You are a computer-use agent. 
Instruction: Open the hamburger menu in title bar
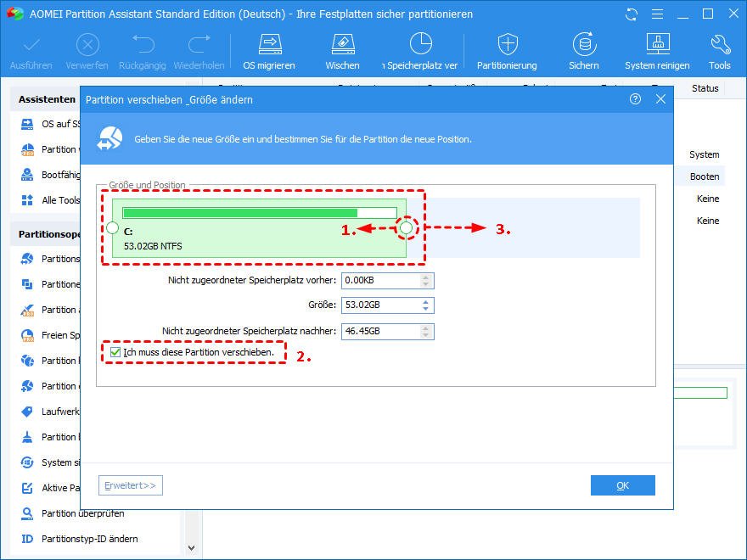[657, 14]
